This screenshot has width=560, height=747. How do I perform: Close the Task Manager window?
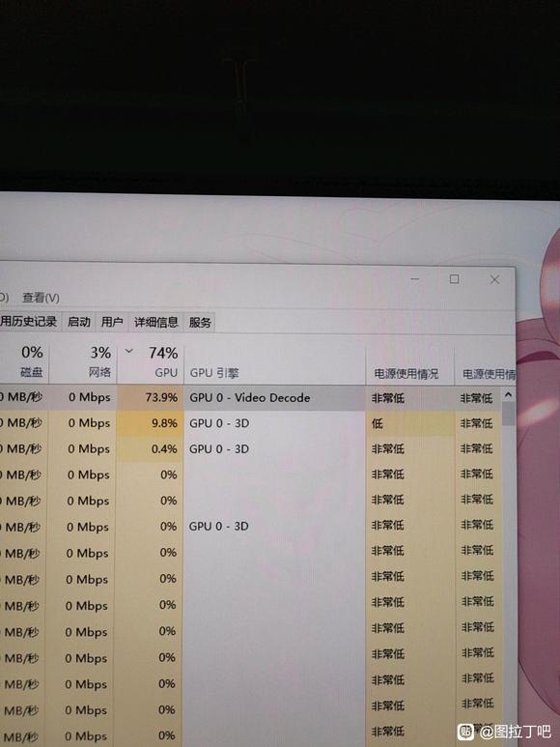pyautogui.click(x=494, y=279)
